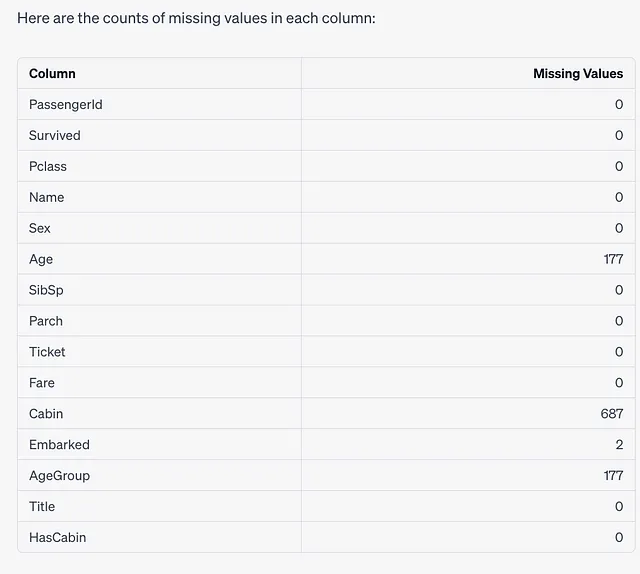Select the Sex row label
Viewport: 640px width, 574px height.
click(40, 228)
